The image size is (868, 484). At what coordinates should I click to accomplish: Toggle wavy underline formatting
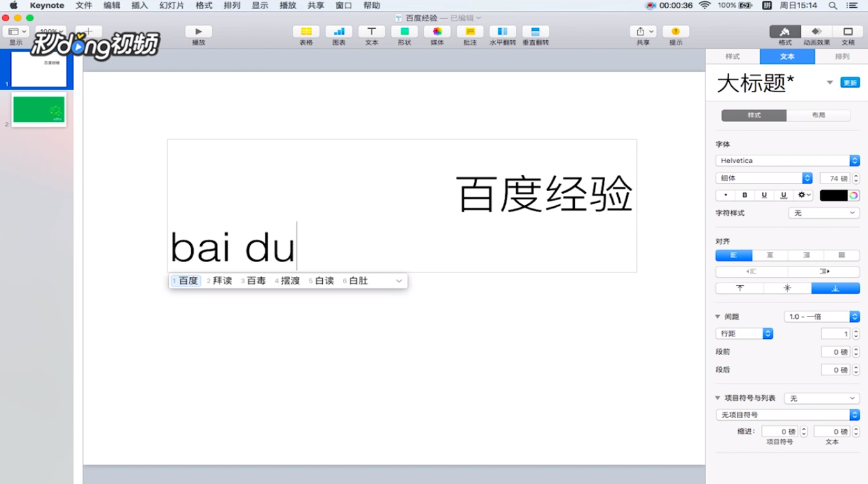784,195
